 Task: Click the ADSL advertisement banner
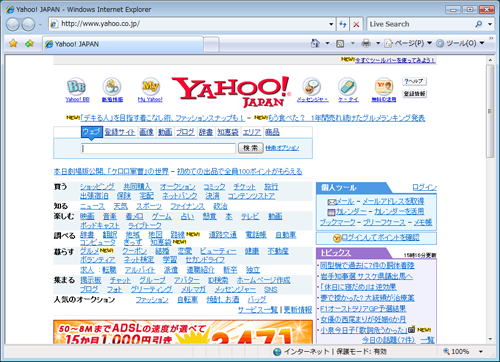[183, 332]
